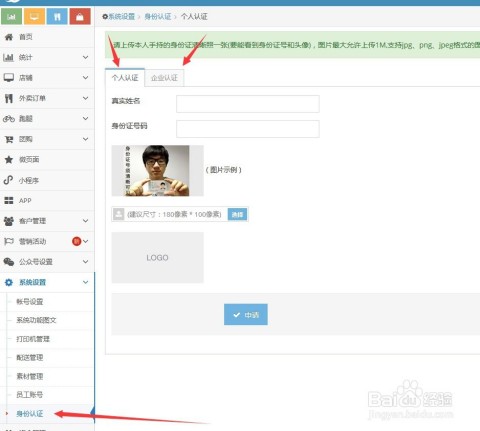
Task: Expand the 客户管理 menu chevron
Action: coord(86,221)
